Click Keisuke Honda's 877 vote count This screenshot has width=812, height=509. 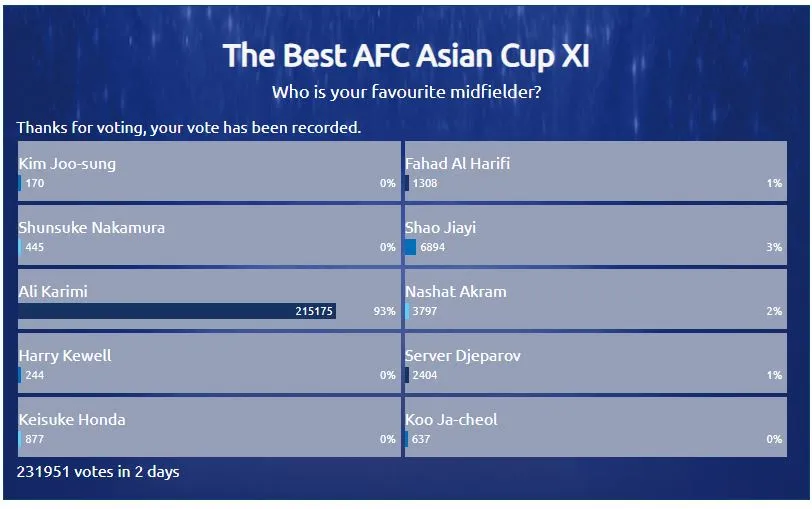[35, 439]
